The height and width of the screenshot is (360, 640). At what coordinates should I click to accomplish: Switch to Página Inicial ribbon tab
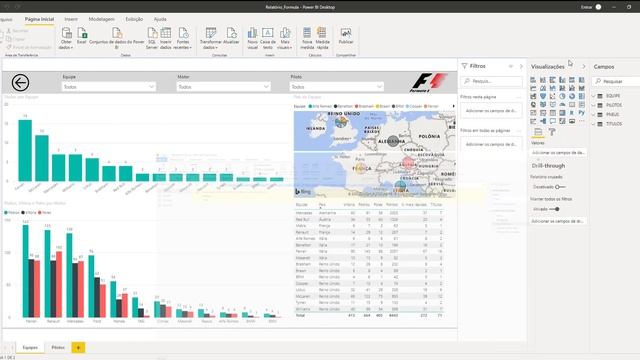click(x=39, y=19)
